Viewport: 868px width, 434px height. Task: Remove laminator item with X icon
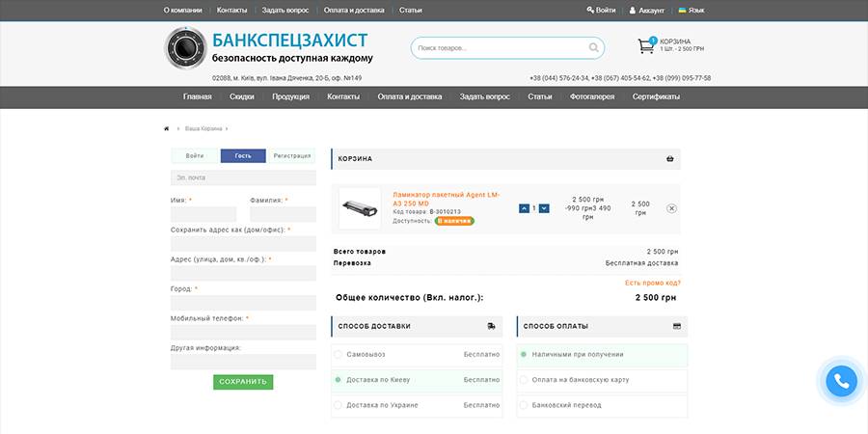click(x=671, y=208)
